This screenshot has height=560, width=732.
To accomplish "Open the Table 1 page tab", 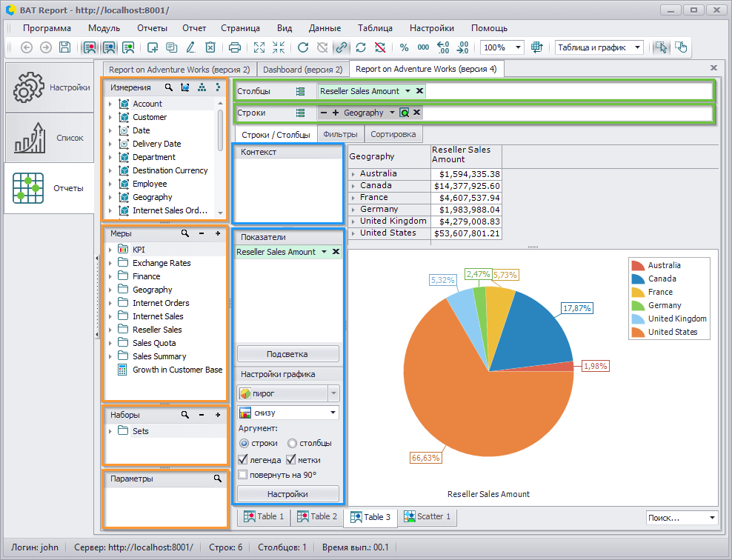I will (x=263, y=516).
